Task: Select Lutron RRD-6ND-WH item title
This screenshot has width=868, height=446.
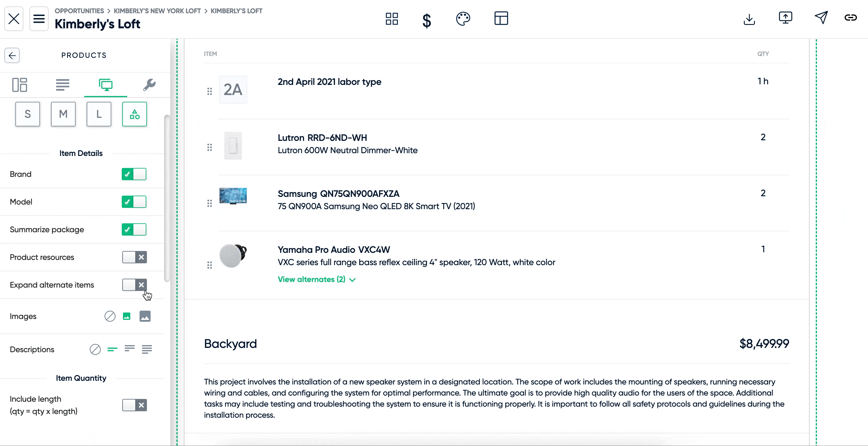Action: (x=322, y=137)
